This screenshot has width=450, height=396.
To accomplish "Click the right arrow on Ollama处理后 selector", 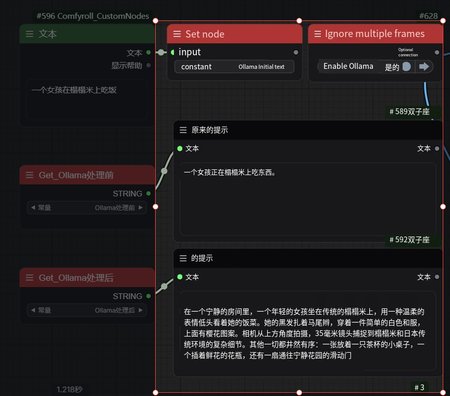I will click(x=140, y=310).
